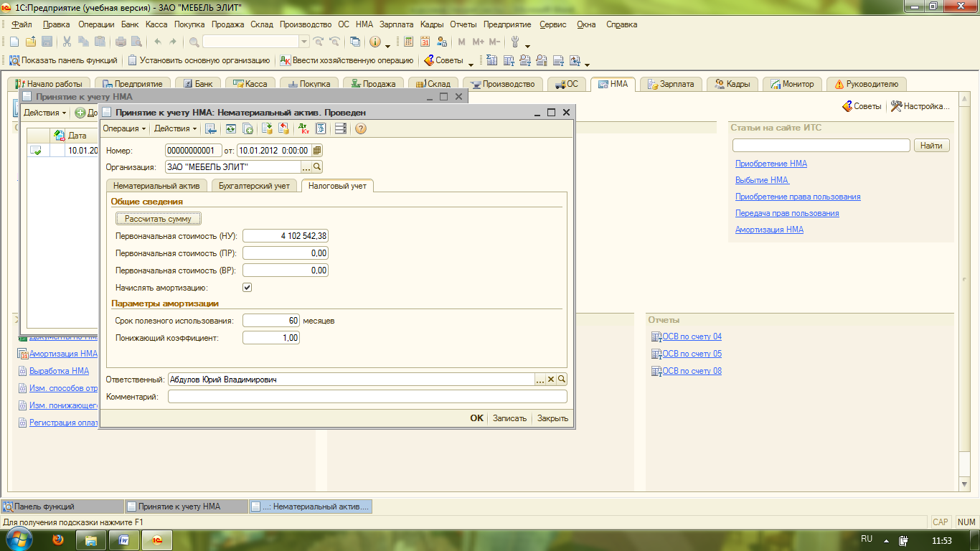The image size is (980, 551).
Task: Switch to the Склад function panel tab
Action: 432,84
